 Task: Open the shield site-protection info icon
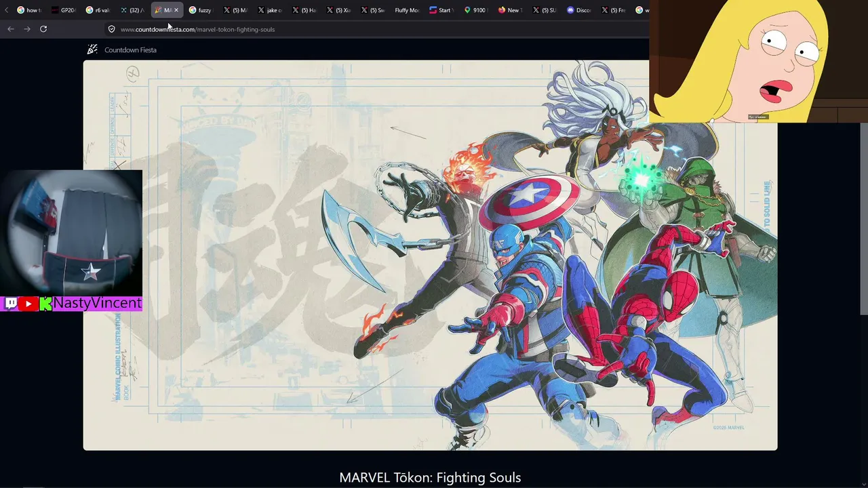[112, 29]
